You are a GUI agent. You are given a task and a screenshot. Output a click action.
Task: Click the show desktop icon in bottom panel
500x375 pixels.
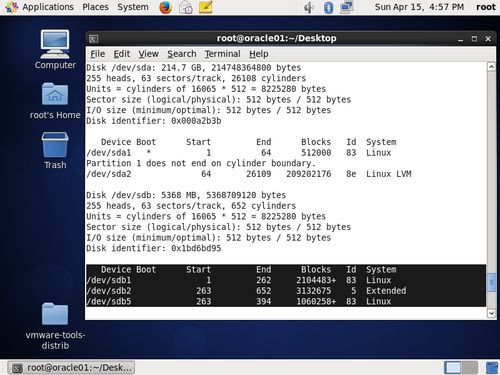coord(492,367)
